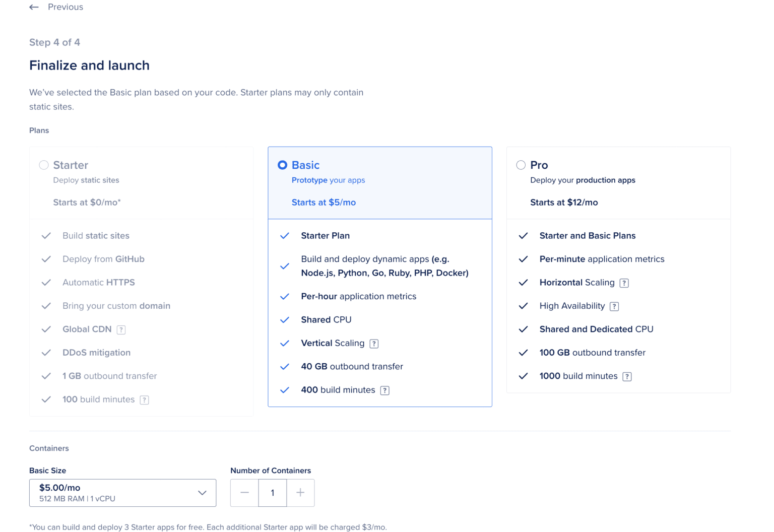Increase Number of Containers with plus button
Viewport: 774px width, 532px height.
301,493
